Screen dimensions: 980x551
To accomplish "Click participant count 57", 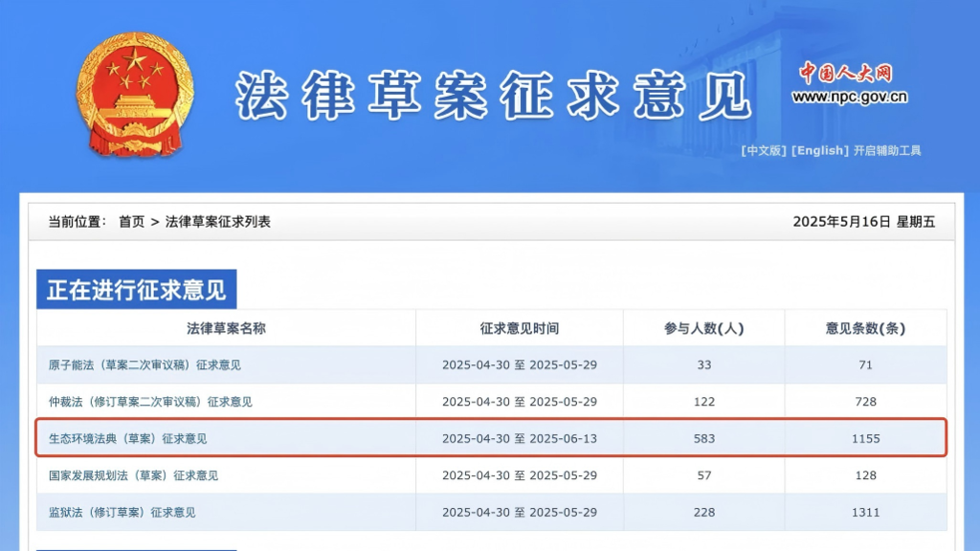I will (x=703, y=475).
